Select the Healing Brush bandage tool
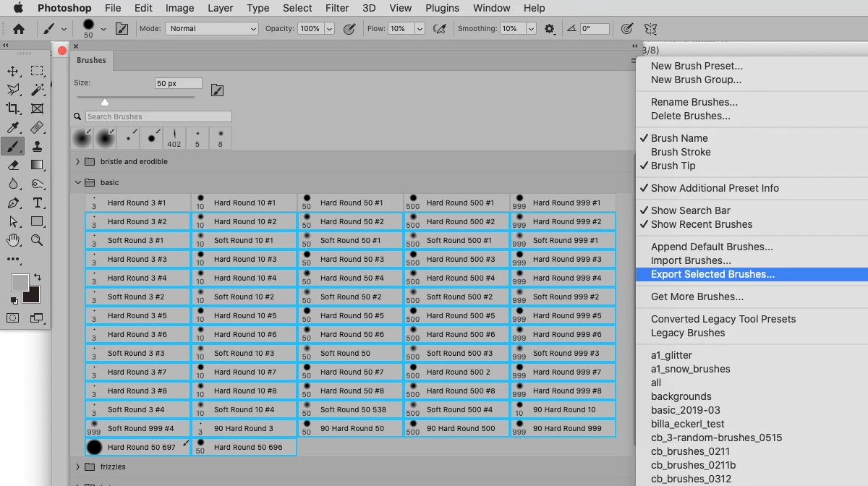This screenshot has width=868, height=486. 37,128
